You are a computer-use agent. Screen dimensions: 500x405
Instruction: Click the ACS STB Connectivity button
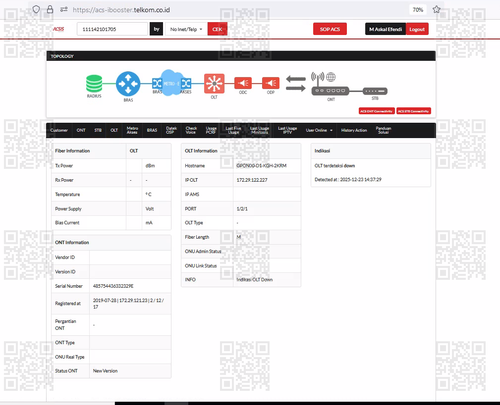point(414,111)
